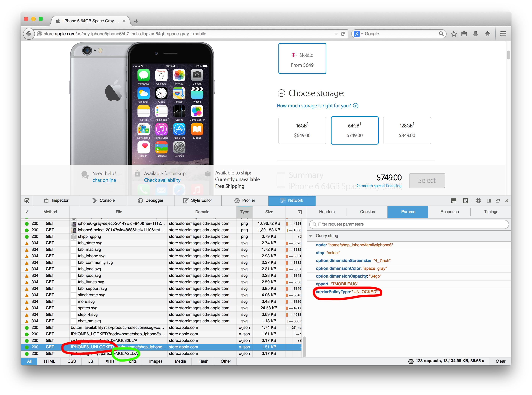
Task: Collapse the Query string section
Action: tap(311, 236)
